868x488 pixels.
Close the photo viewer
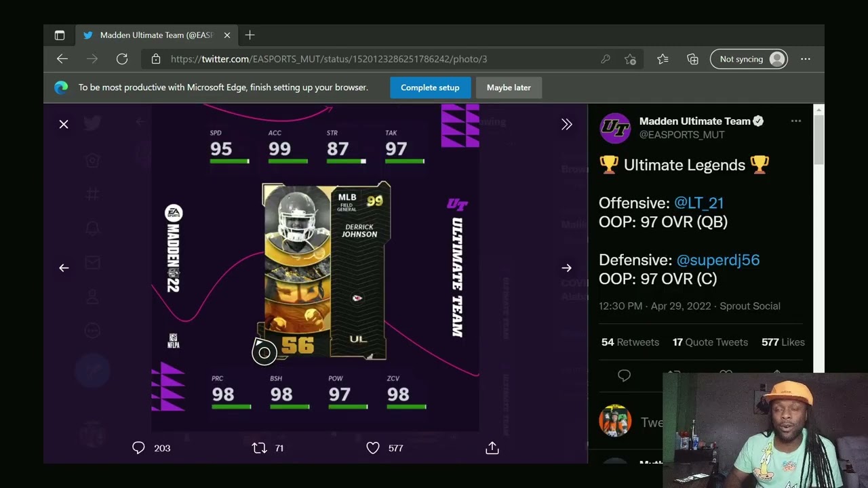[64, 124]
